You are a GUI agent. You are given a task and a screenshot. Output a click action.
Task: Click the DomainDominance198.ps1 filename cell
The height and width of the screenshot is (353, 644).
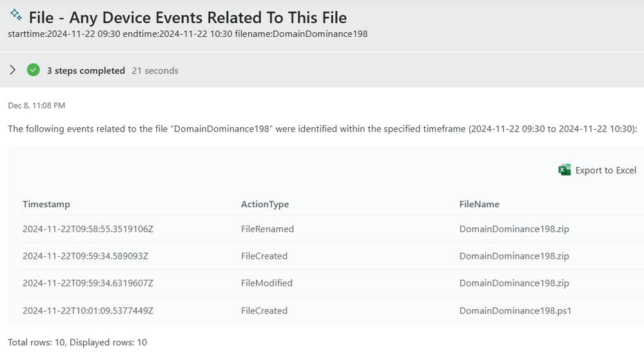pos(516,310)
